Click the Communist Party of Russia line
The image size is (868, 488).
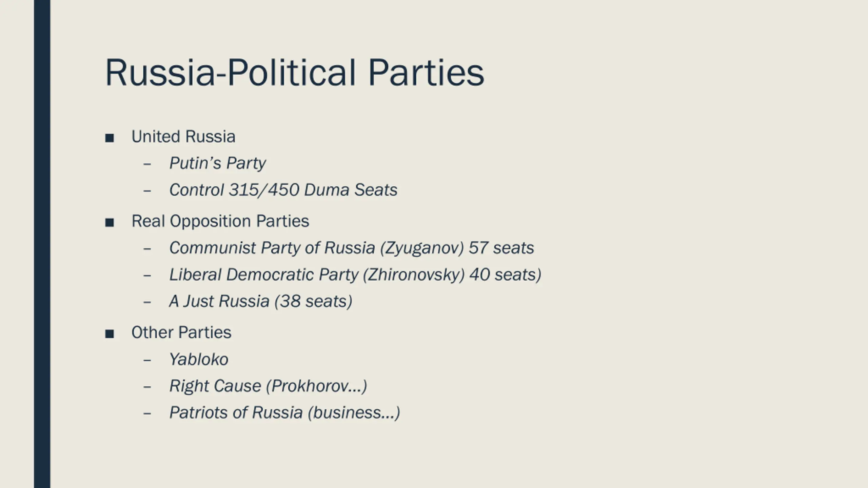[x=352, y=248]
